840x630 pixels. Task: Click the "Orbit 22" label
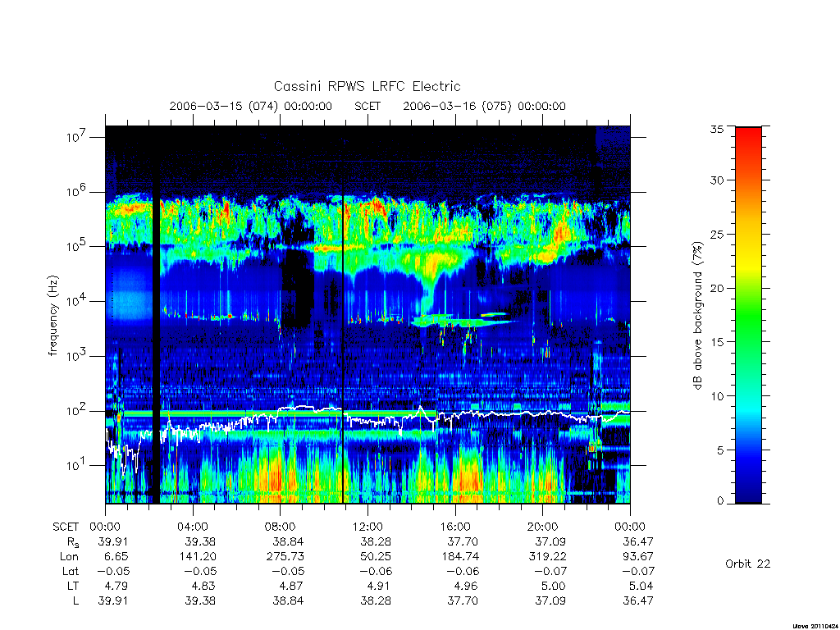tap(748, 564)
